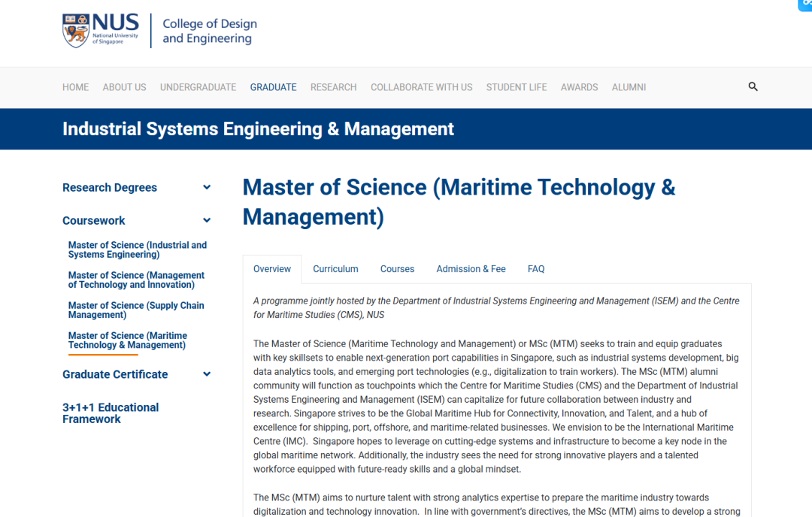Expand the Research Degrees chevron
The width and height of the screenshot is (812, 517).
pyautogui.click(x=207, y=188)
